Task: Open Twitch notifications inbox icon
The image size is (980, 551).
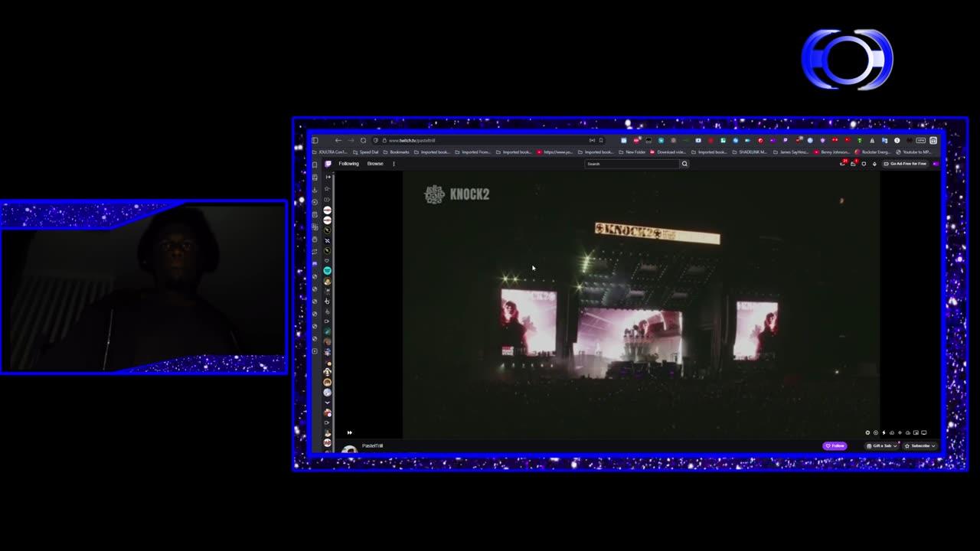Action: point(853,164)
